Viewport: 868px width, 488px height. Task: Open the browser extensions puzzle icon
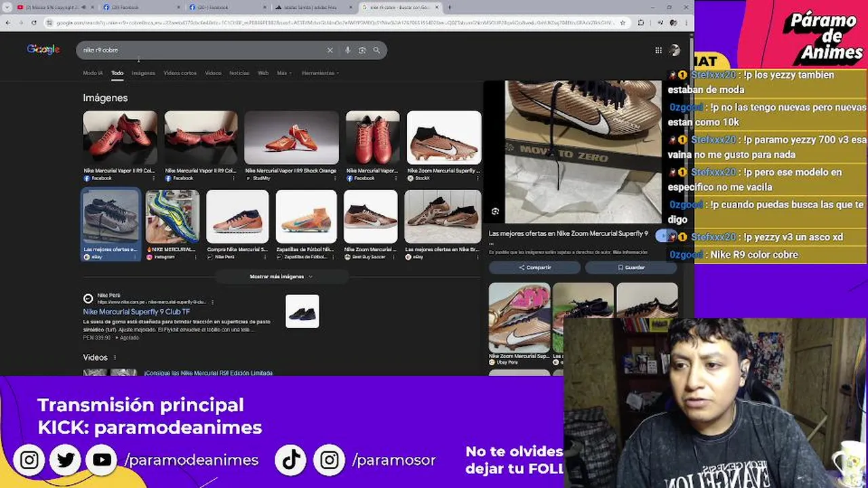[641, 22]
